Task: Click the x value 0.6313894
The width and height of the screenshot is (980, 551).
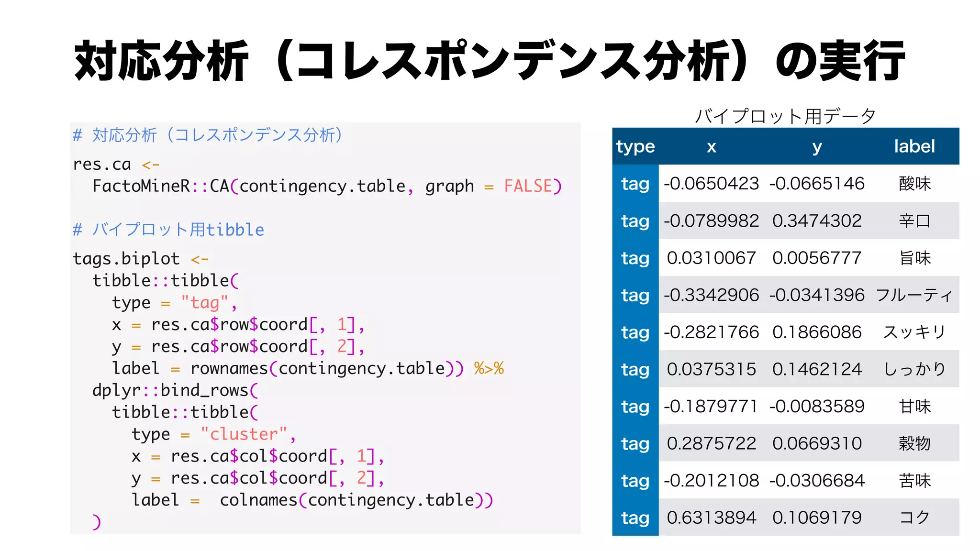Action: pyautogui.click(x=712, y=518)
